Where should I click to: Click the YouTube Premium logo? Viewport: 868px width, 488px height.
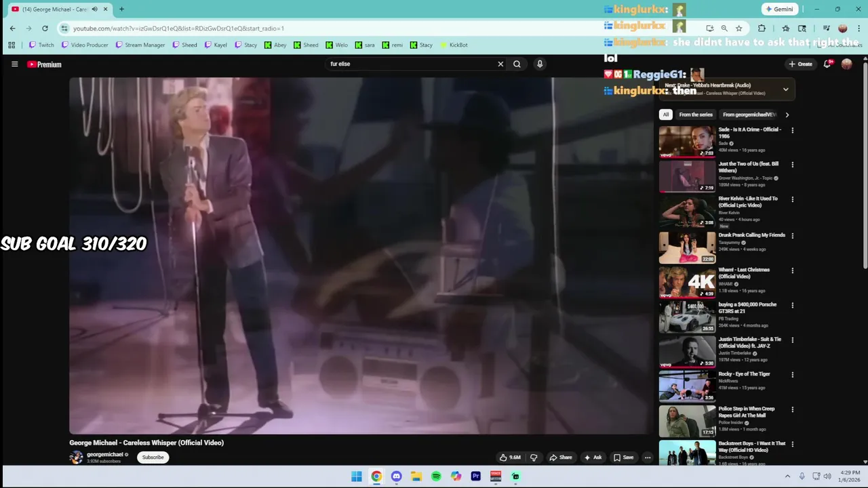click(x=44, y=64)
